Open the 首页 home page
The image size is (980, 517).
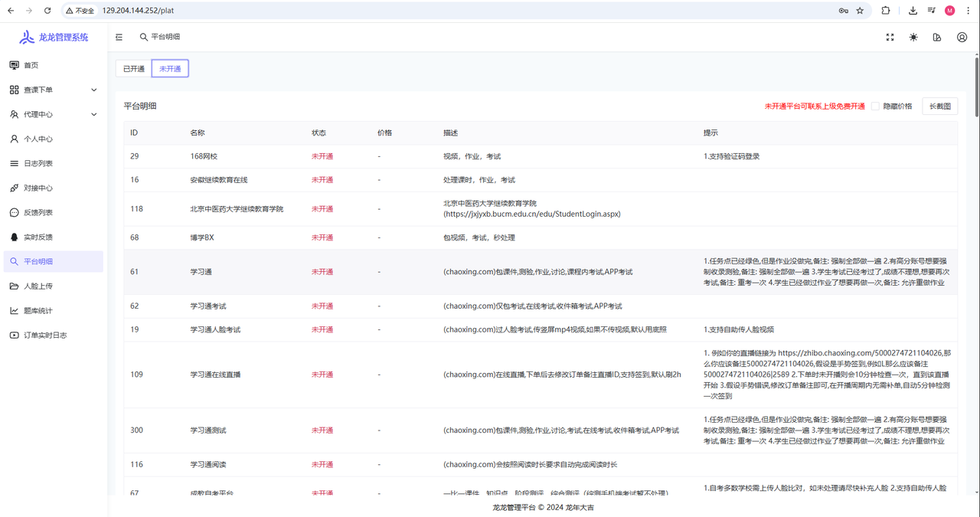pos(53,65)
